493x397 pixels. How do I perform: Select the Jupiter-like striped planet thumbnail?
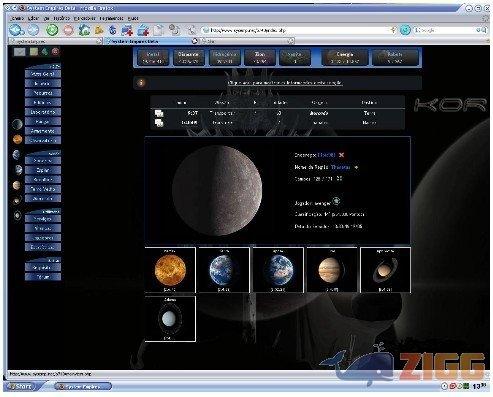pos(332,270)
